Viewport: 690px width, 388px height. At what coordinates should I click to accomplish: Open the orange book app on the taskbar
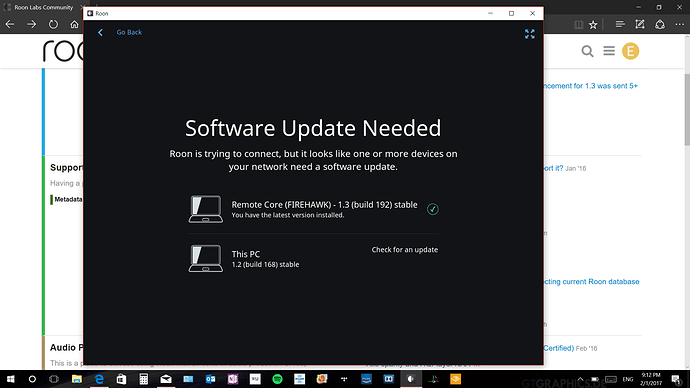(455, 379)
